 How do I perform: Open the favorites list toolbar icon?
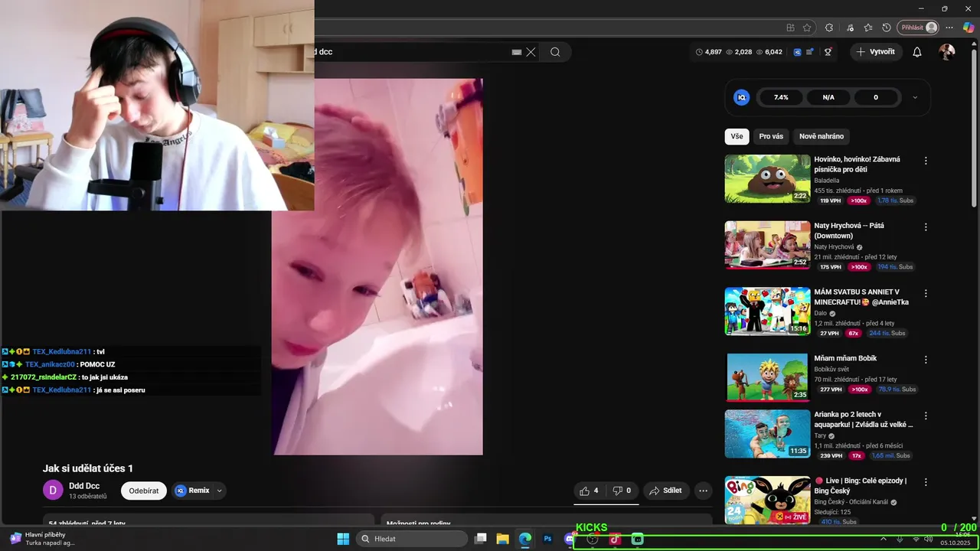867,28
